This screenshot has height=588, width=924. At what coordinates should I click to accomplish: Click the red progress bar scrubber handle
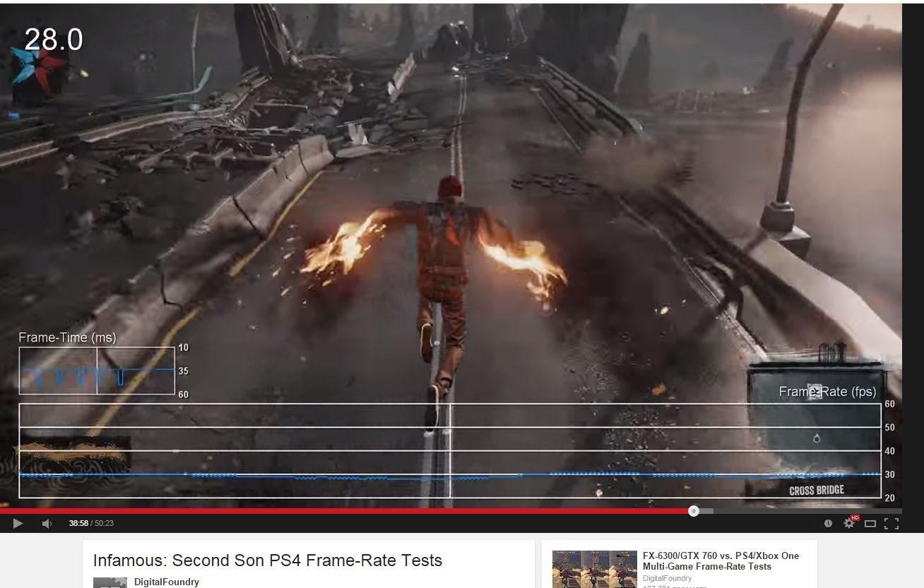[694, 511]
